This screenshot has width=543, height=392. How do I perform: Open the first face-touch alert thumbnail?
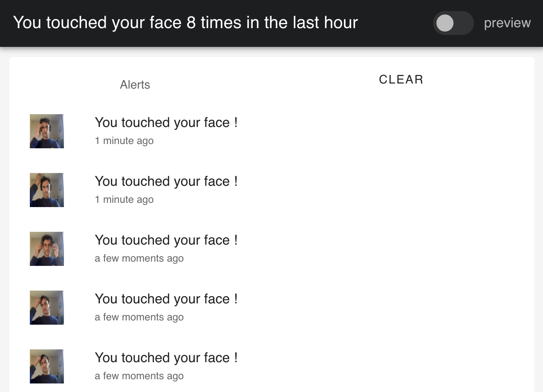tap(46, 131)
